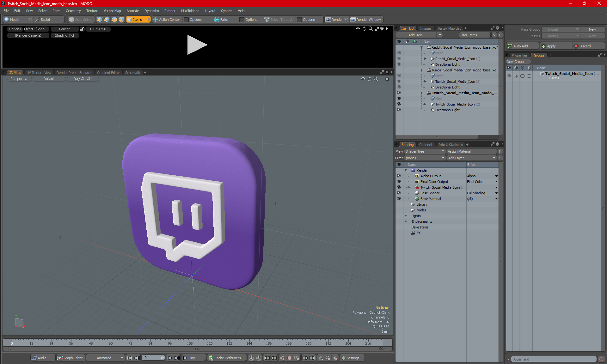This screenshot has height=364, width=607.
Task: Expand the Lights node
Action: [x=406, y=216]
